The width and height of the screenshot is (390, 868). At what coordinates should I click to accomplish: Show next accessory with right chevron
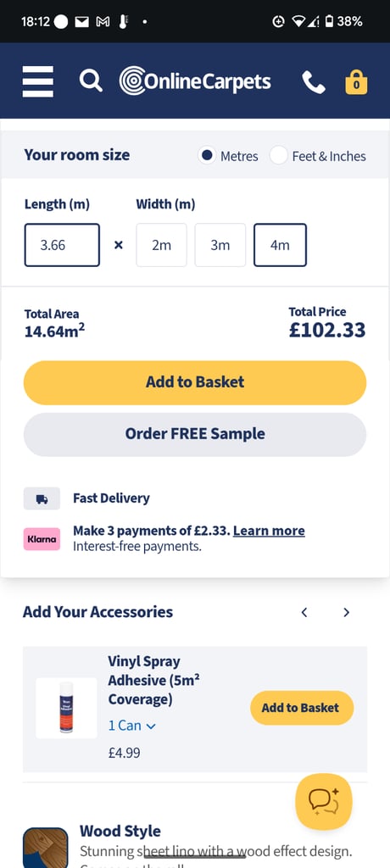click(x=346, y=612)
